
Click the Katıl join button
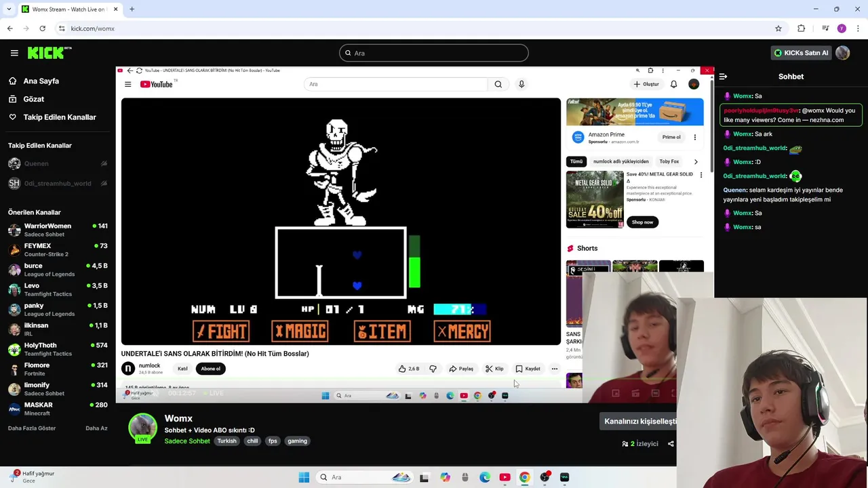[182, 369]
